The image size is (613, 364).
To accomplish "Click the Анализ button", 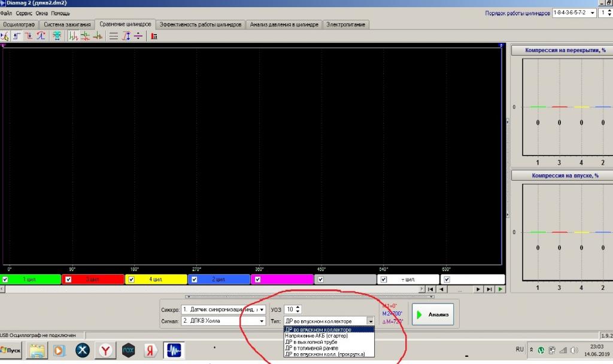I will (x=433, y=314).
